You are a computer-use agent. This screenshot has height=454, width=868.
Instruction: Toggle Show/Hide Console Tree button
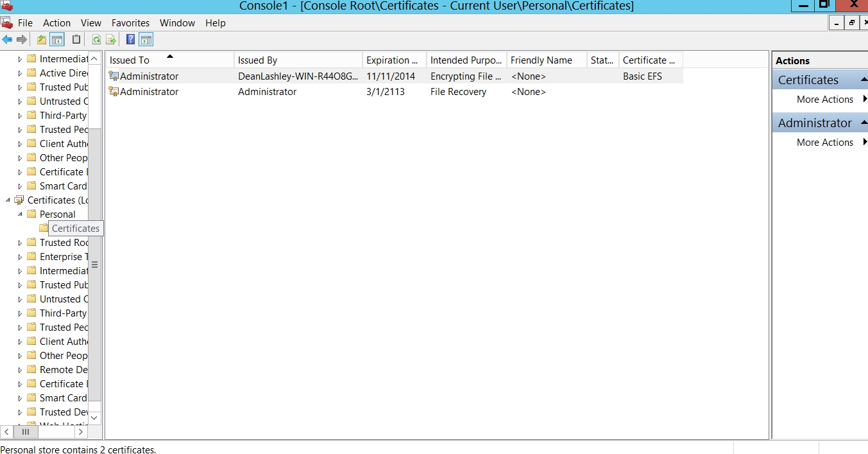[57, 40]
